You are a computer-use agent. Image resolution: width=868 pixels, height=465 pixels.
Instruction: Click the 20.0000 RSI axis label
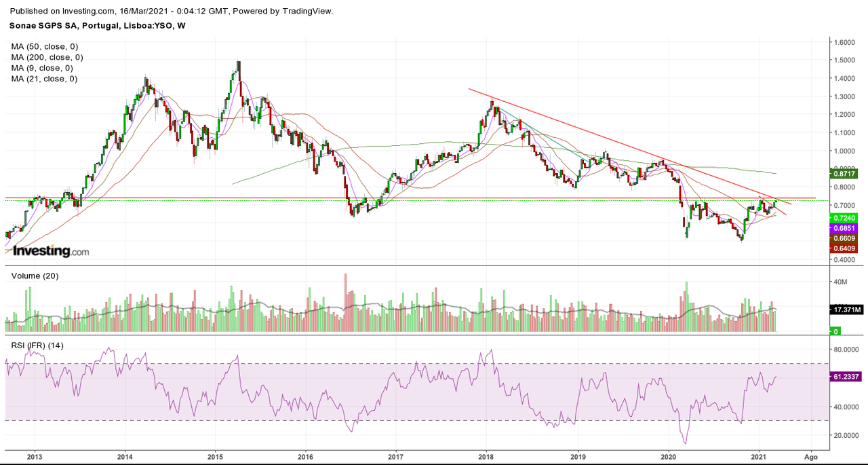[847, 435]
